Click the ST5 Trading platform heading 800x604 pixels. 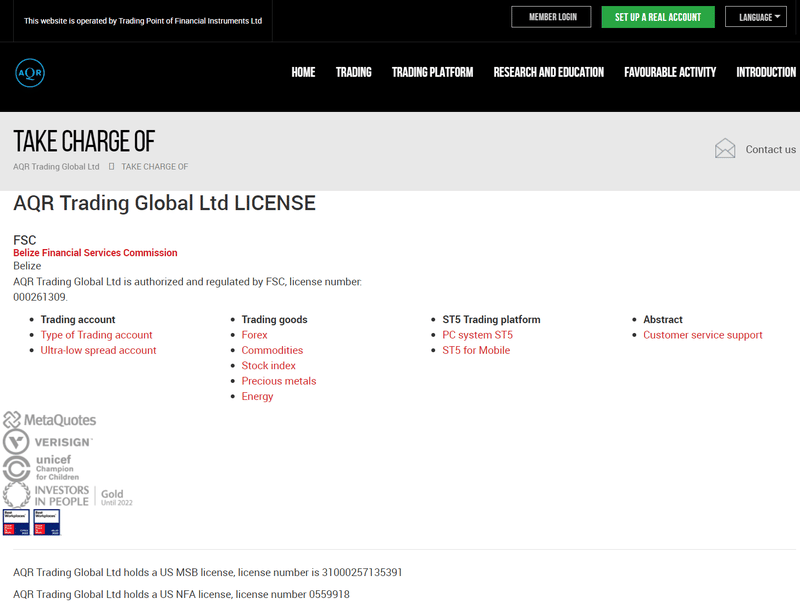pos(491,320)
